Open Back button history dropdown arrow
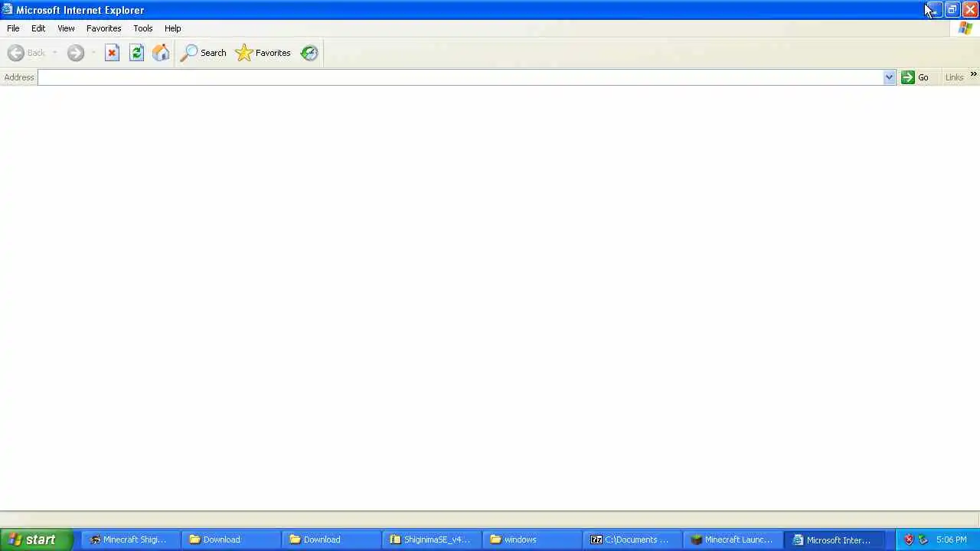980x551 pixels. (x=54, y=53)
